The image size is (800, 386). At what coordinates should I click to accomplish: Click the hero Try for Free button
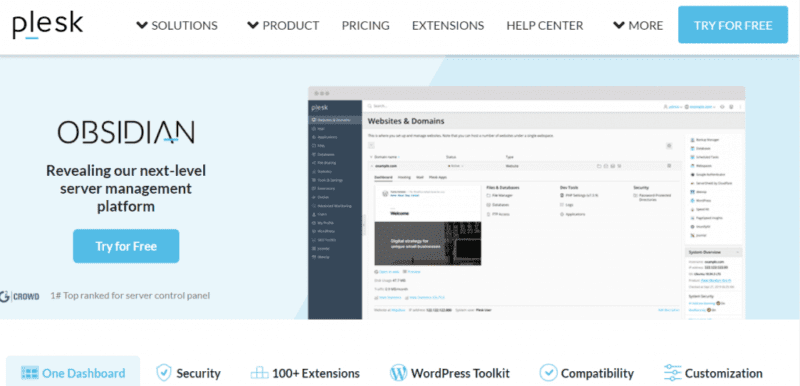(126, 246)
